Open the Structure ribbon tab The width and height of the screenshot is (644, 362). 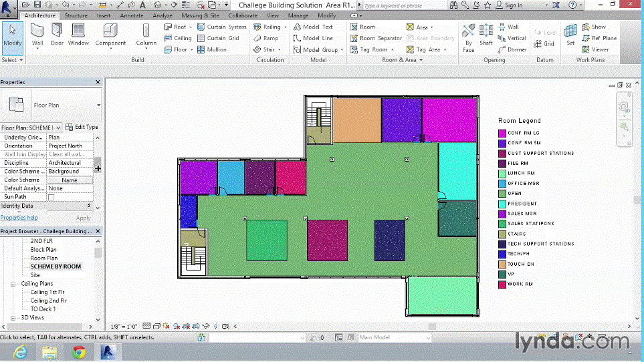[x=76, y=15]
